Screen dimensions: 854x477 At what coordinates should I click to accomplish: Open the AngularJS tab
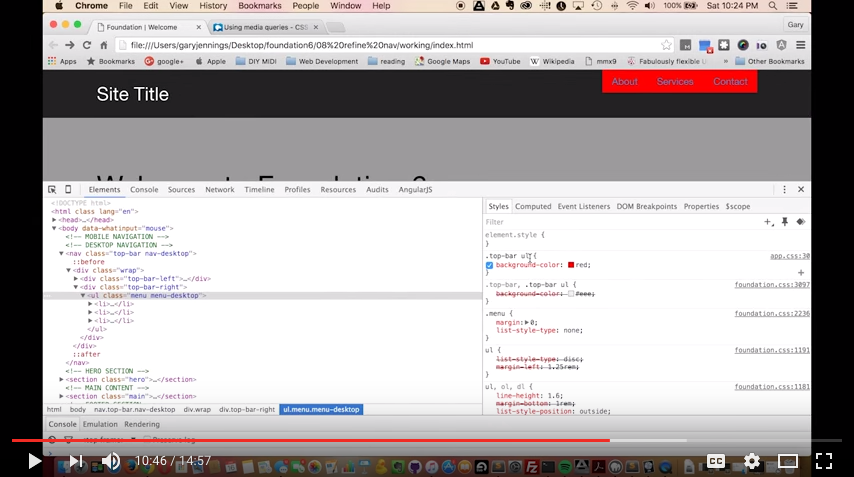pyautogui.click(x=415, y=189)
